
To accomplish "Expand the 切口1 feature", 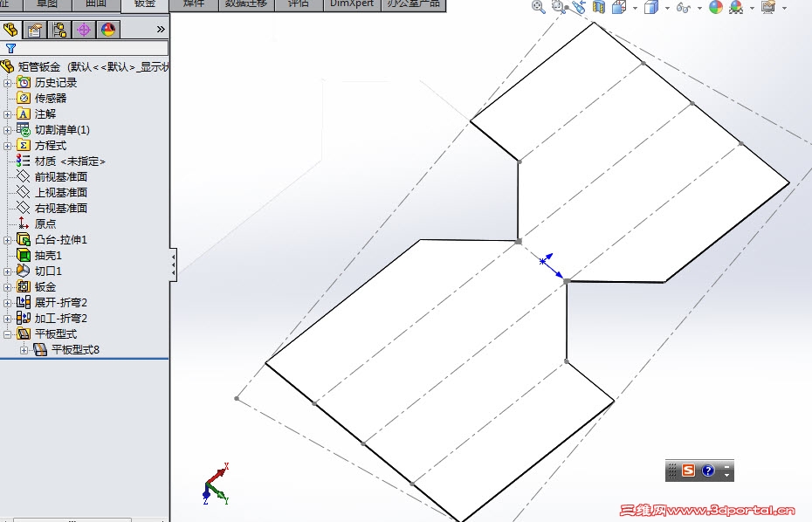I will pyautogui.click(x=7, y=271).
